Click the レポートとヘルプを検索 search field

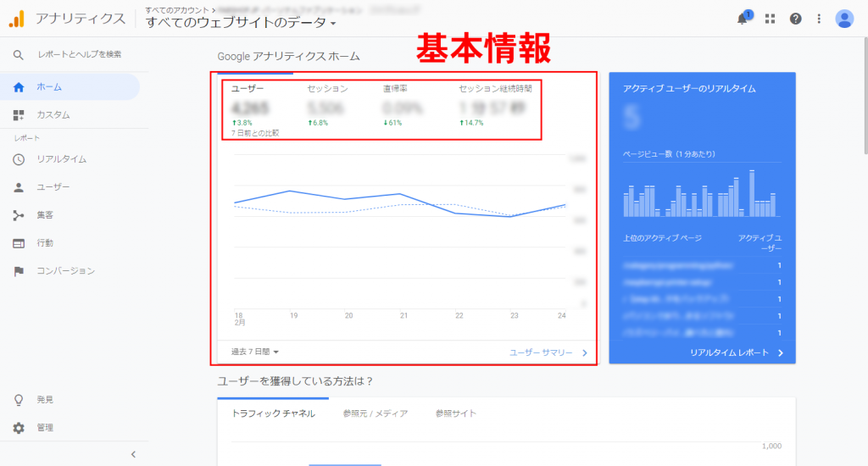tap(80, 54)
